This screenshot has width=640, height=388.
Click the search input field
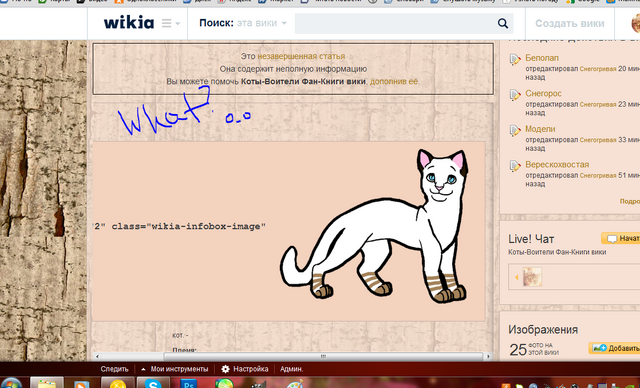[395, 24]
